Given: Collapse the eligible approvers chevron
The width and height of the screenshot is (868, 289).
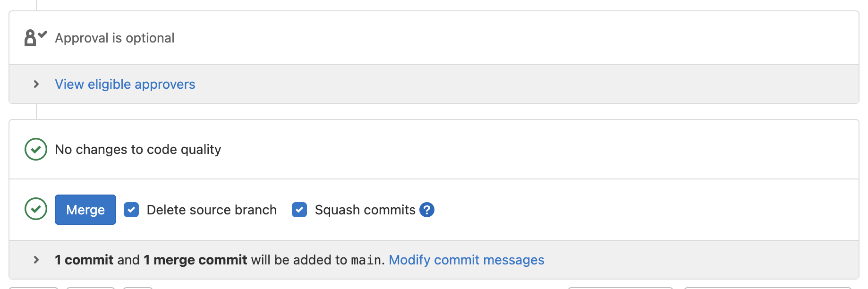Looking at the screenshot, I should 36,85.
